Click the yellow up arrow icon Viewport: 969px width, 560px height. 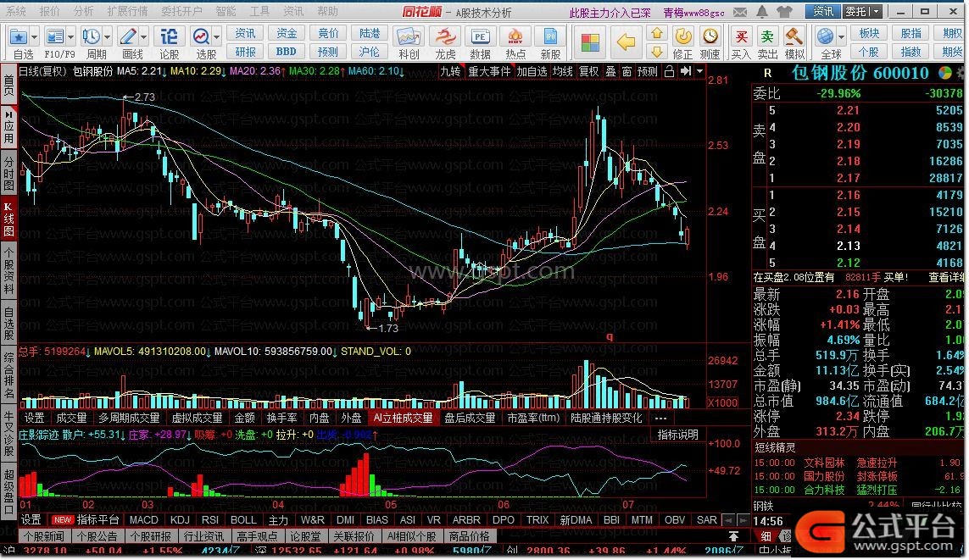point(657,33)
